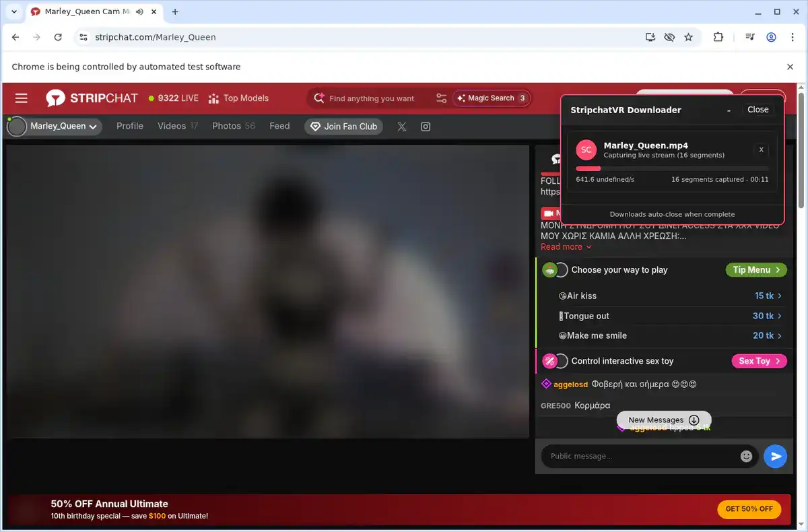Viewport: 808px width, 532px height.
Task: Open Top Models ranking
Action: click(238, 98)
